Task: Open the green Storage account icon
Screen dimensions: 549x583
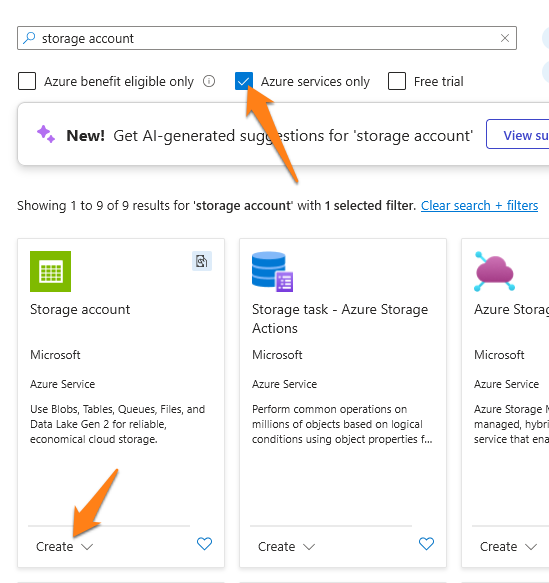Action: point(51,271)
